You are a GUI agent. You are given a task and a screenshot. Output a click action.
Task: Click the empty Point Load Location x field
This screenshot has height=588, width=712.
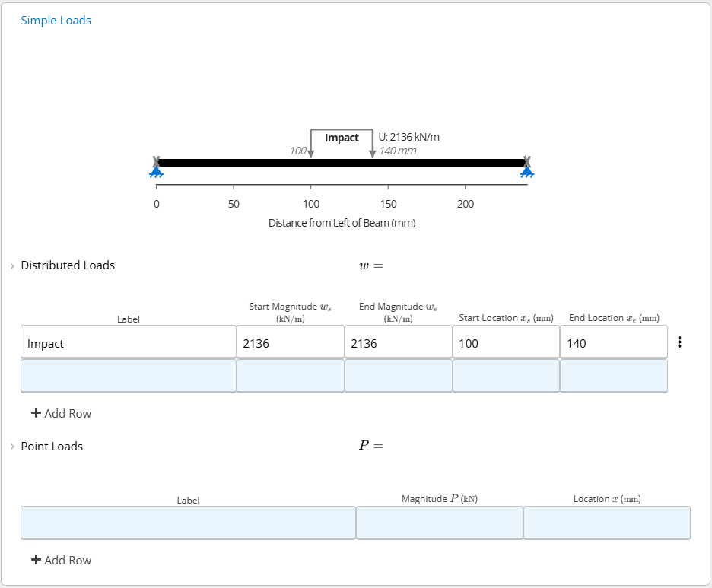[x=607, y=523]
